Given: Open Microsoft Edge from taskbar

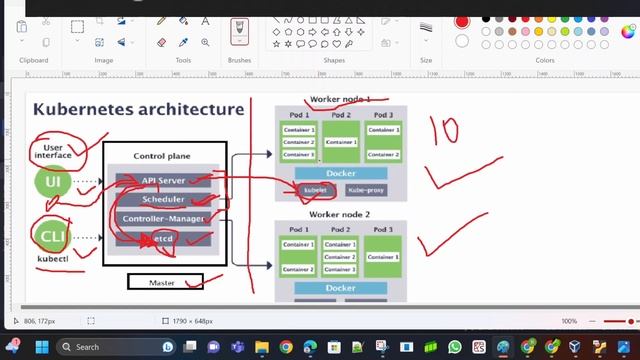Looking at the screenshot, I should (310, 347).
